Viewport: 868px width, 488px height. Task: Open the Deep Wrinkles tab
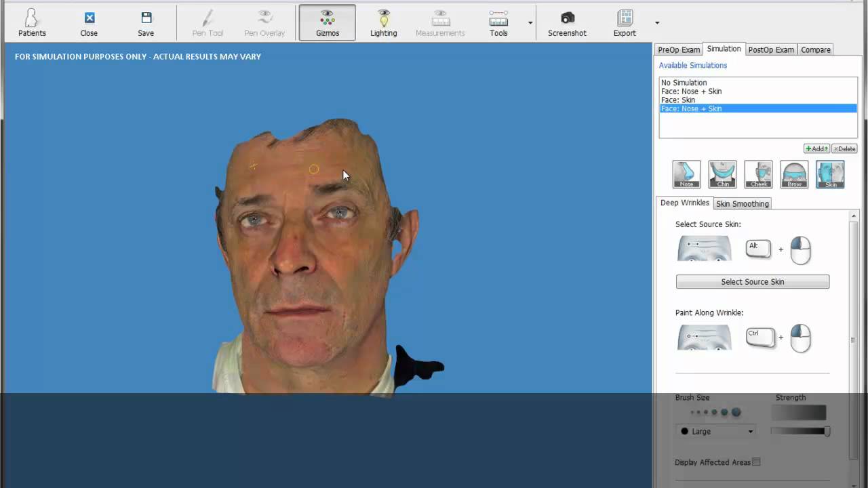[x=684, y=203]
